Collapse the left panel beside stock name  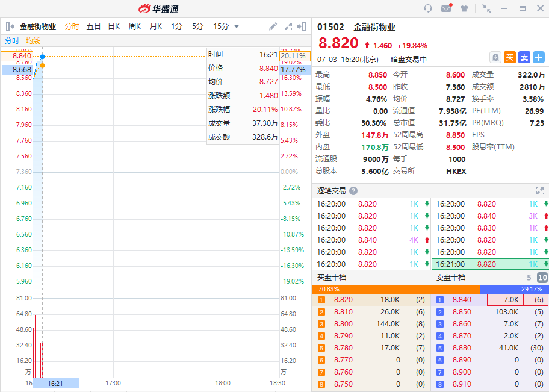tap(10, 26)
